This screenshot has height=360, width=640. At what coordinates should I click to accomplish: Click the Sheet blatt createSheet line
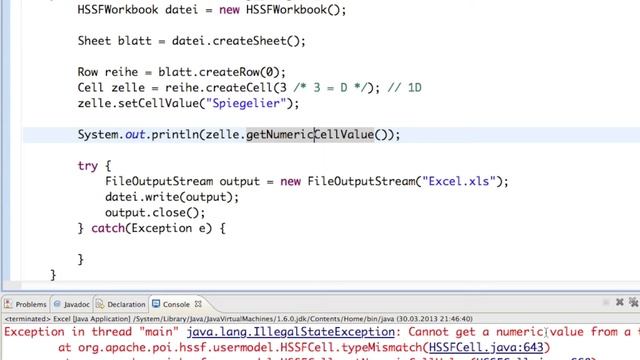pyautogui.click(x=191, y=41)
